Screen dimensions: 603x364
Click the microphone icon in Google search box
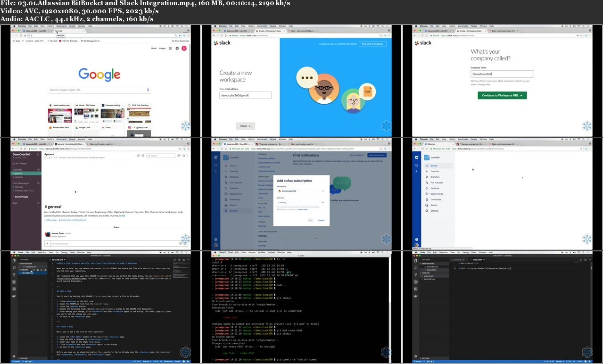[148, 90]
